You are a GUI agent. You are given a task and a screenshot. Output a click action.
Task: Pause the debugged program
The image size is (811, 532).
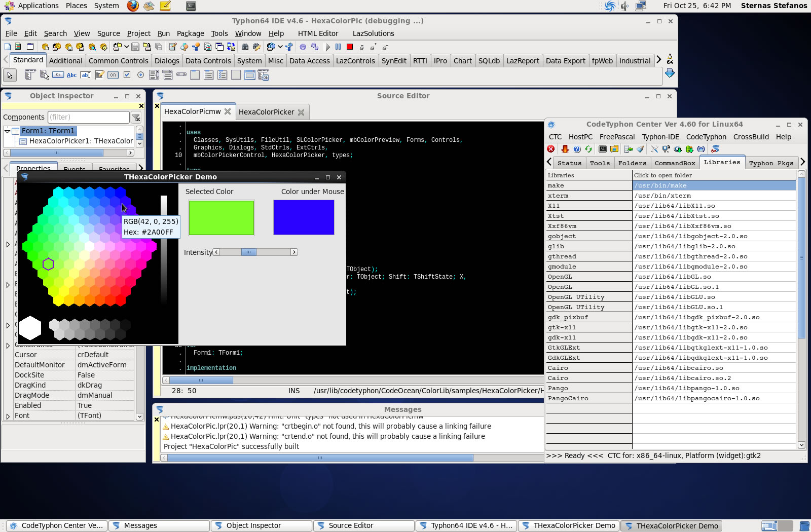338,47
